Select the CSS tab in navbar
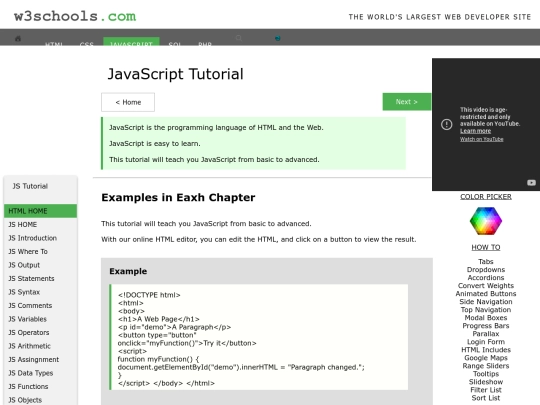 86,44
